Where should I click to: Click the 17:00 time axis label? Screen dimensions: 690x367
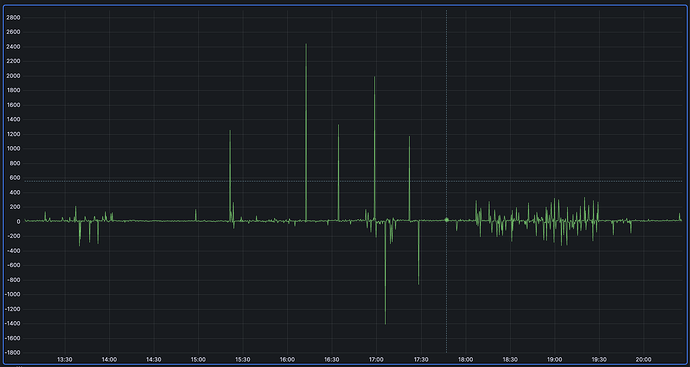376,360
